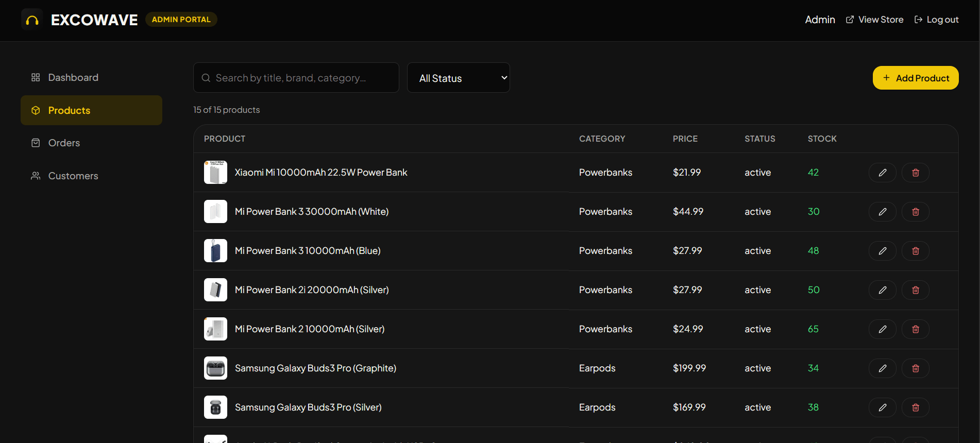Screen dimensions: 980x443
Task: Open the Samsung Galaxy Buds3 Pro (Graphite) thumbnail
Action: click(x=215, y=368)
